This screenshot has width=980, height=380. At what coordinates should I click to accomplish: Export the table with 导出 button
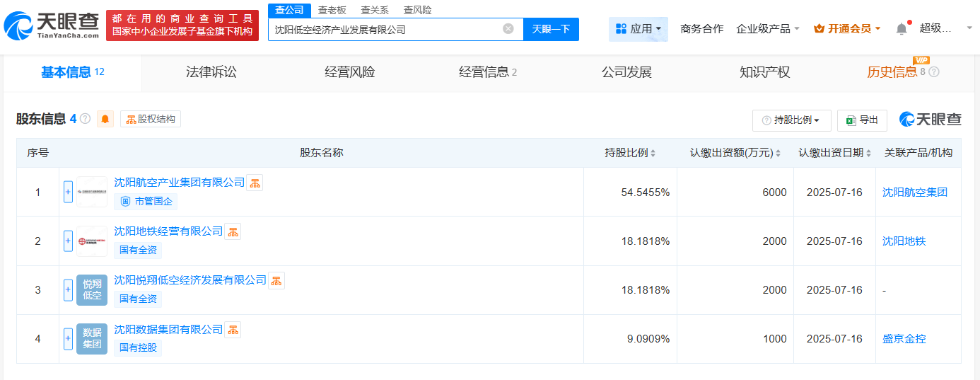pos(862,120)
